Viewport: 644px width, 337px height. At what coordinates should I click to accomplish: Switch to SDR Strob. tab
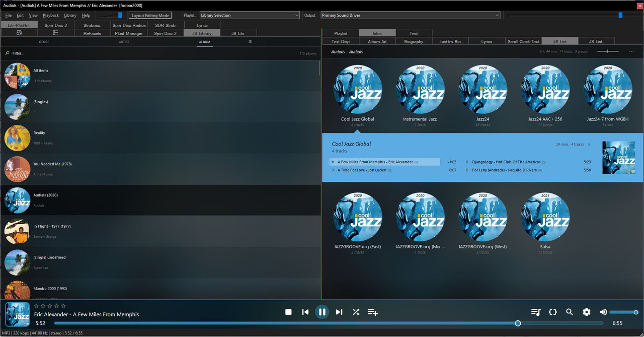pos(166,25)
